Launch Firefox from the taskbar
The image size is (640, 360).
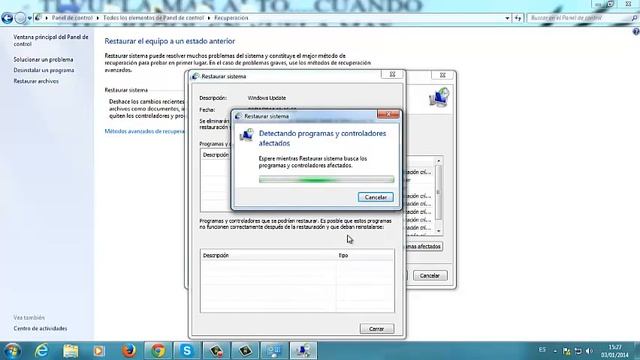point(129,351)
